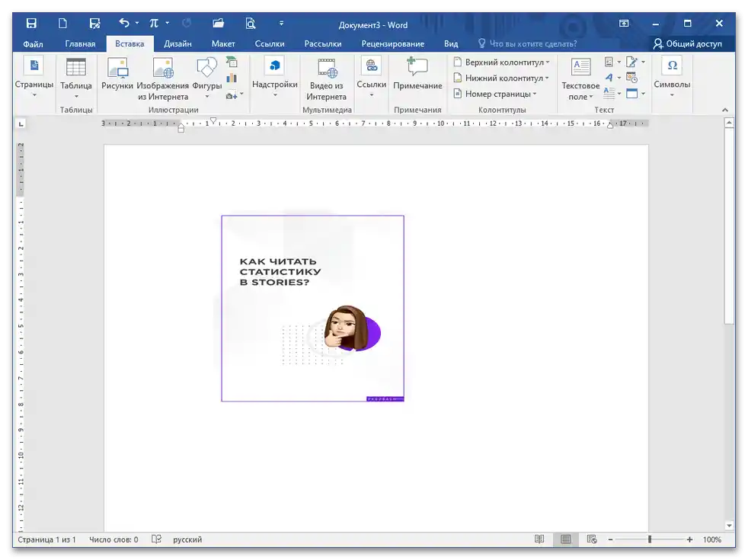
Task: Open Нижний колонтитул footer menu
Action: pos(501,78)
